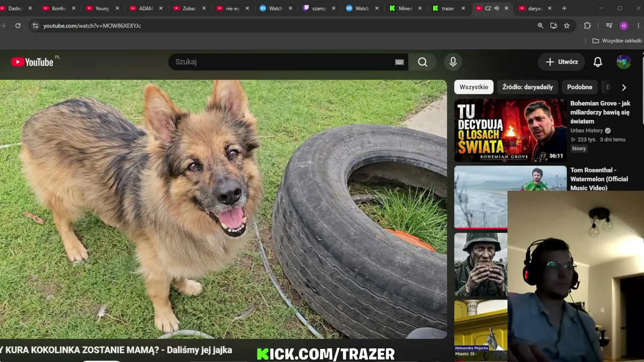Mute audio on the playing CZ tab
Viewport: 644px width, 362px height.
click(x=497, y=8)
